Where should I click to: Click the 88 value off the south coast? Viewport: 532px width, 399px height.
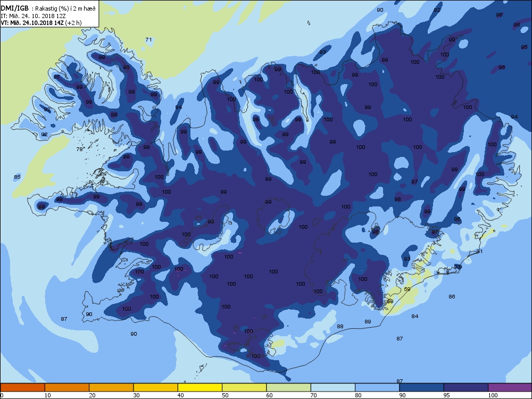pos(340,327)
